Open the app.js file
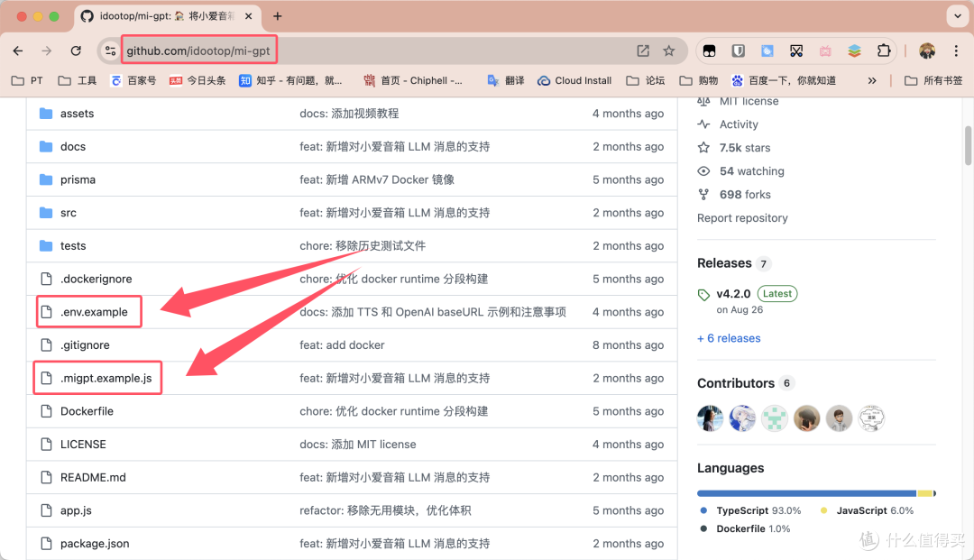Screen dimensions: 974x560 (76, 510)
